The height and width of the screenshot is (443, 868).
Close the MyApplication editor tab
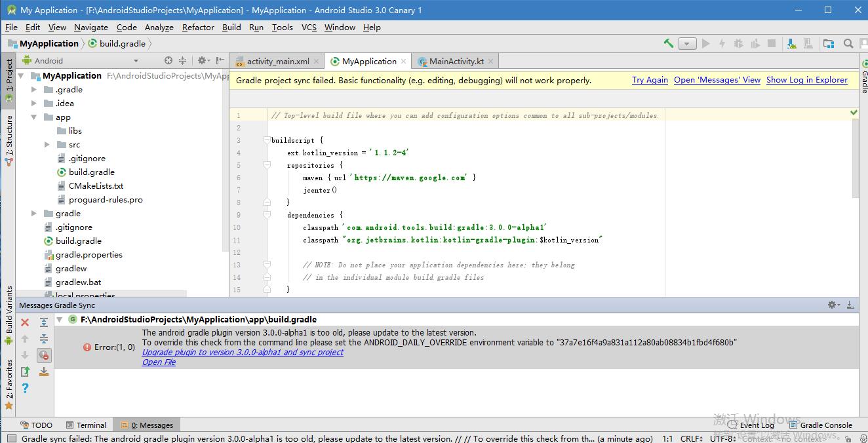point(403,62)
